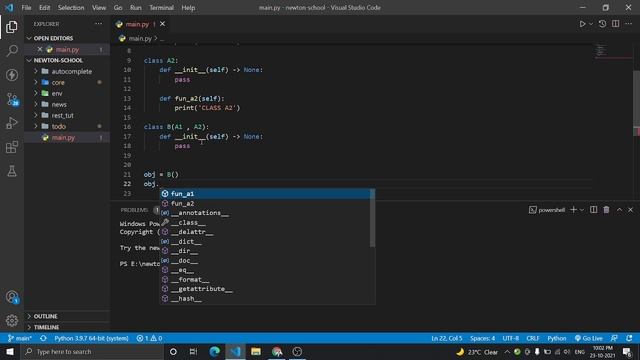
Task: Click the suggestion list scrollbar
Action: click(372, 218)
